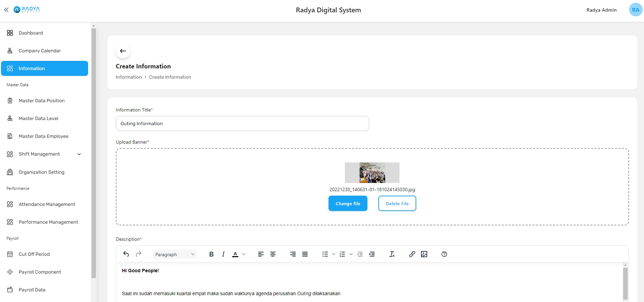Viewport: 644px width, 302px height.
Task: Open the Paragraph style dropdown
Action: pos(174,254)
